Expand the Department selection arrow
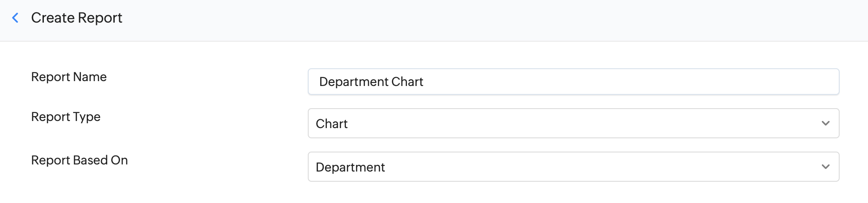The image size is (868, 203). (825, 167)
